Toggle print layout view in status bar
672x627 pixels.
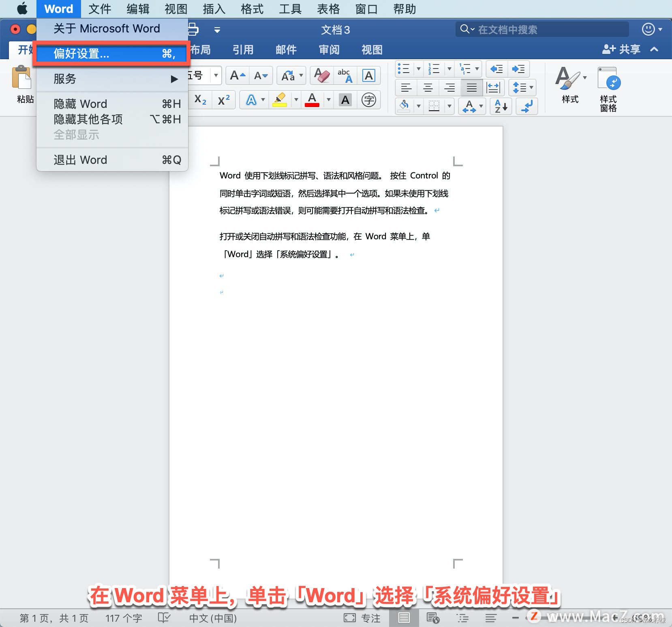coord(404,618)
